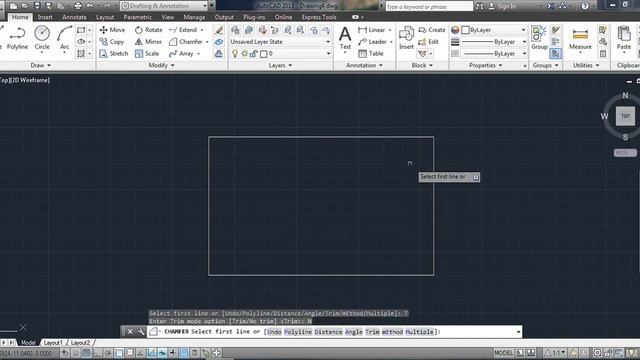Toggle layer 0 on/off lightbulb
This screenshot has height=360, width=640.
click(235, 53)
